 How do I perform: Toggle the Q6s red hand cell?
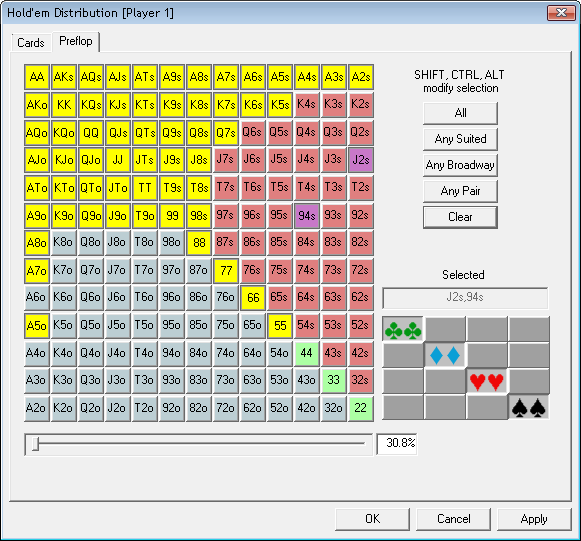pos(253,133)
